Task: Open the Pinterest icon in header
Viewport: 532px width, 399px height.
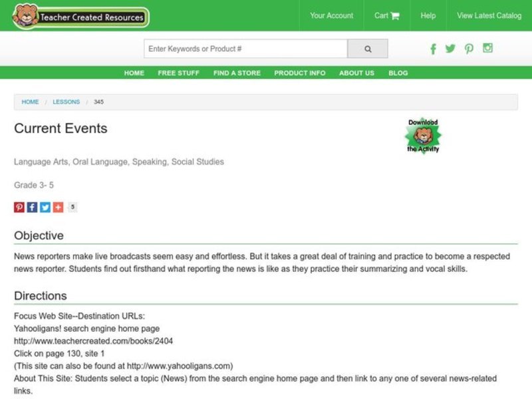Action: [x=469, y=49]
